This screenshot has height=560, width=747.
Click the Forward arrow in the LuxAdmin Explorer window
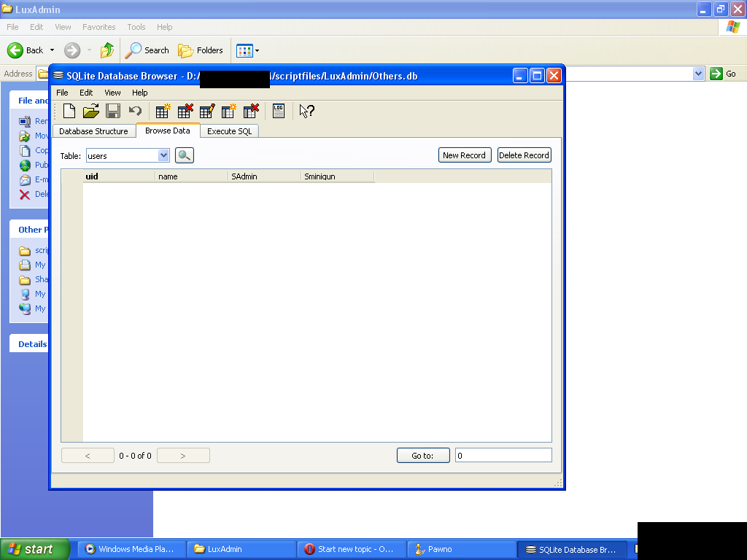[x=72, y=50]
